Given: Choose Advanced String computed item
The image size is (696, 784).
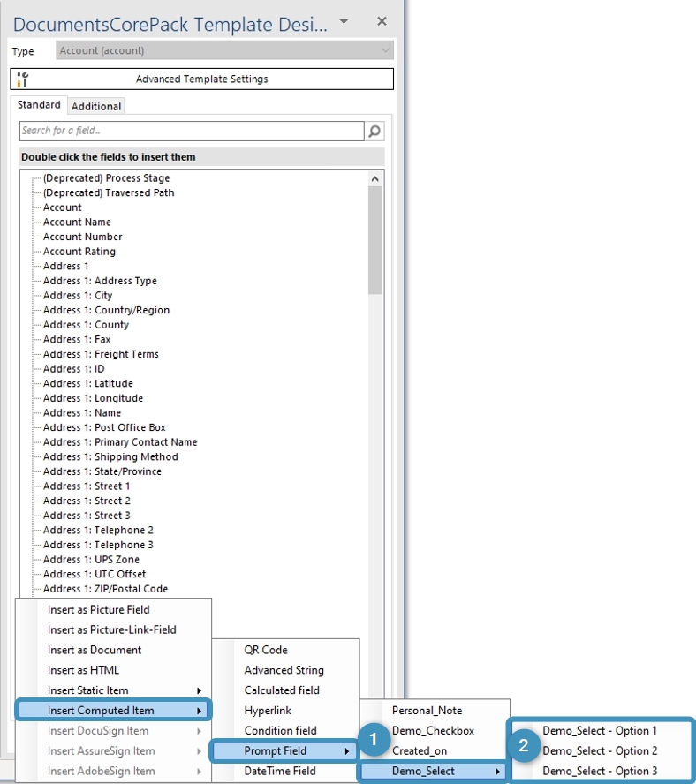Looking at the screenshot, I should click(x=285, y=670).
